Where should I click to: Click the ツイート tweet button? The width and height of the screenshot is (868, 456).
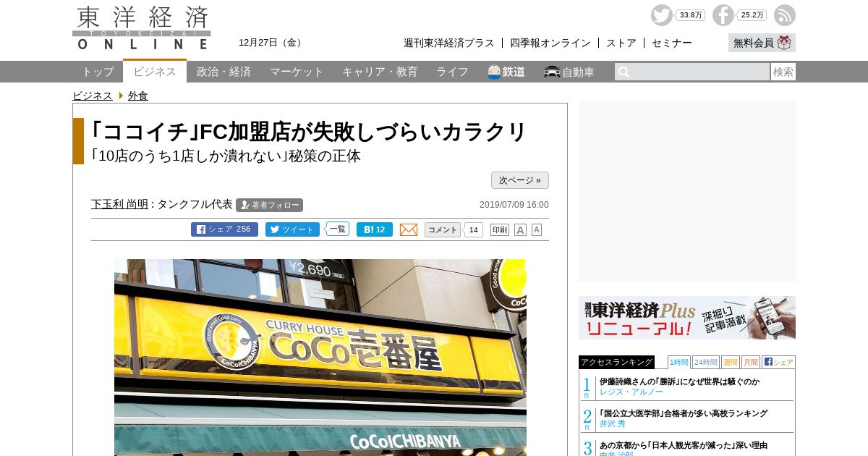tap(292, 229)
